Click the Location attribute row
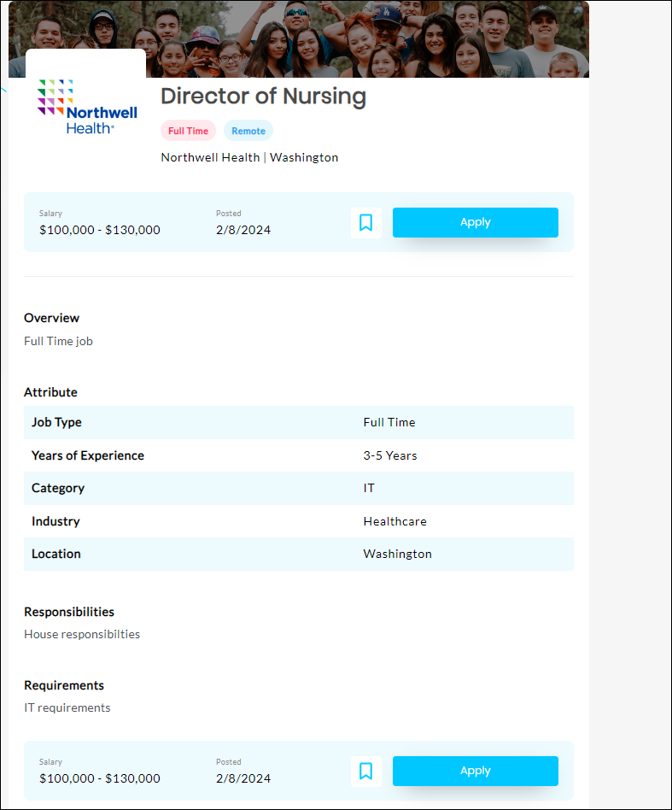Viewport: 672px width, 810px height. pyautogui.click(x=298, y=554)
